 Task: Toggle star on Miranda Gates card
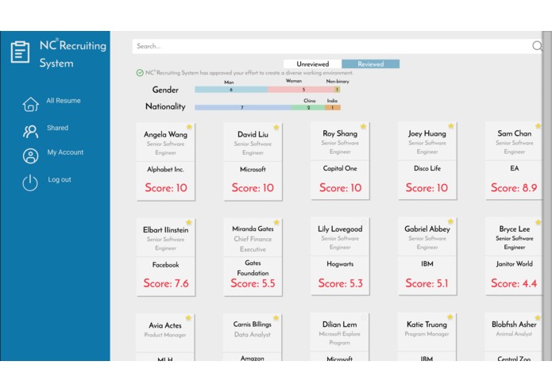(276, 222)
